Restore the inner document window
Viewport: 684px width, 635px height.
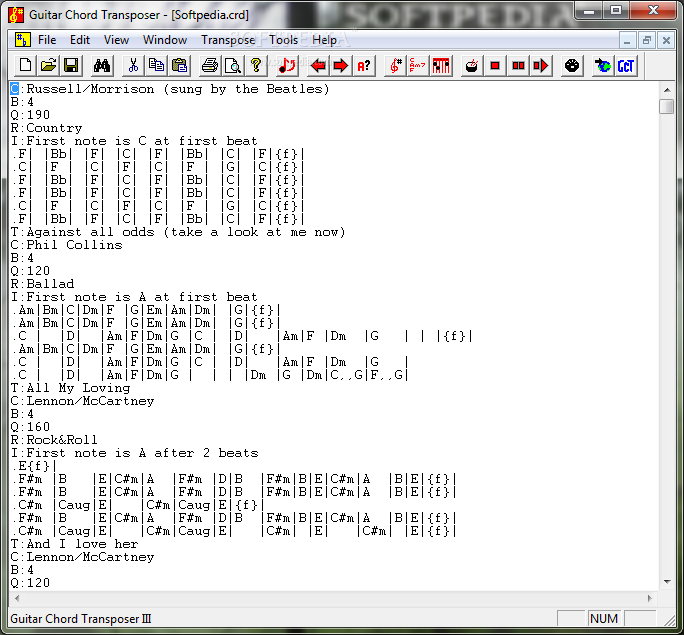click(x=646, y=41)
